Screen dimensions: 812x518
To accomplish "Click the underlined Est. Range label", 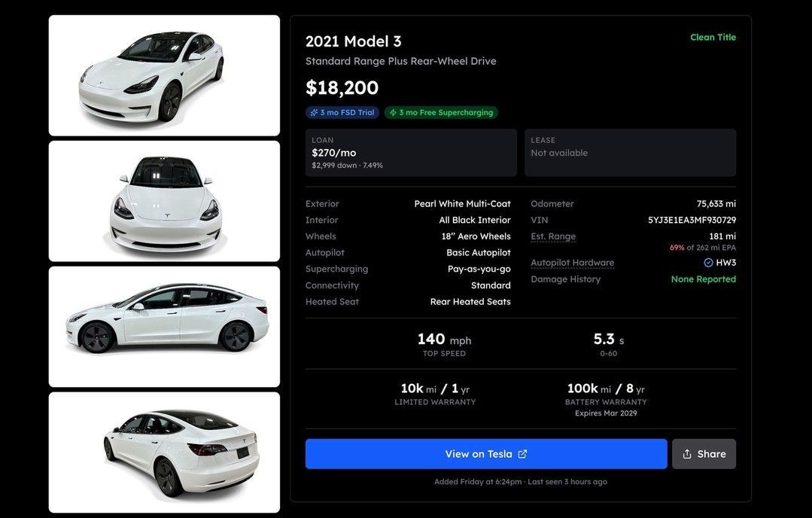I will (553, 236).
